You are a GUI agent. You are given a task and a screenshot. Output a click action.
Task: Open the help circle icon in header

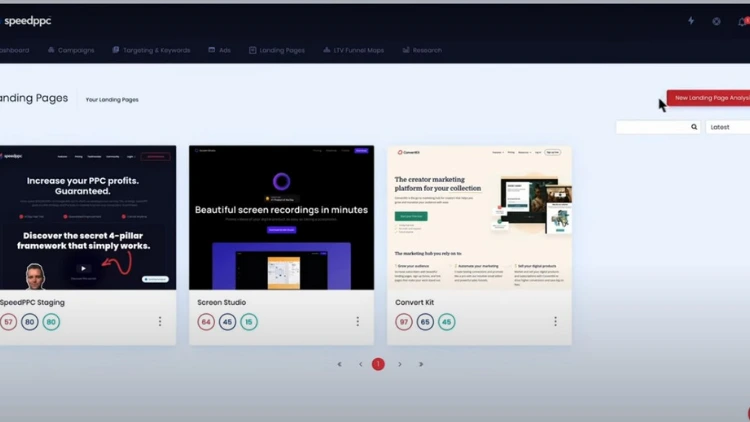716,21
